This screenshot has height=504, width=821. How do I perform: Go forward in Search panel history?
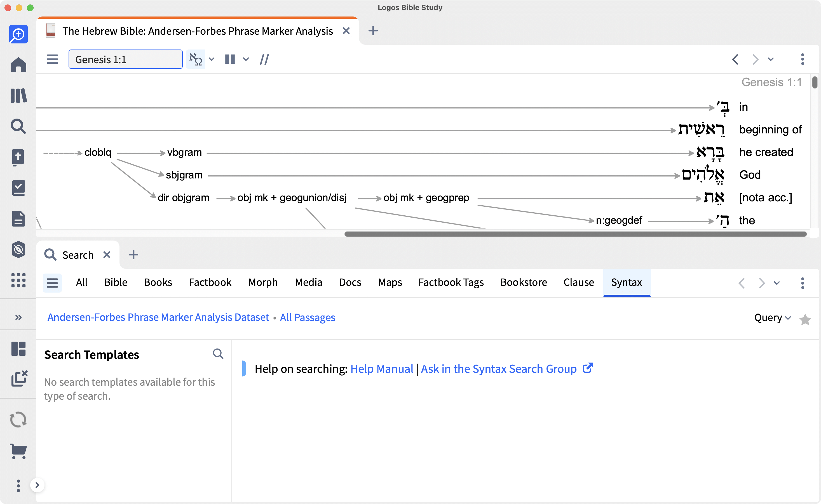click(x=762, y=283)
